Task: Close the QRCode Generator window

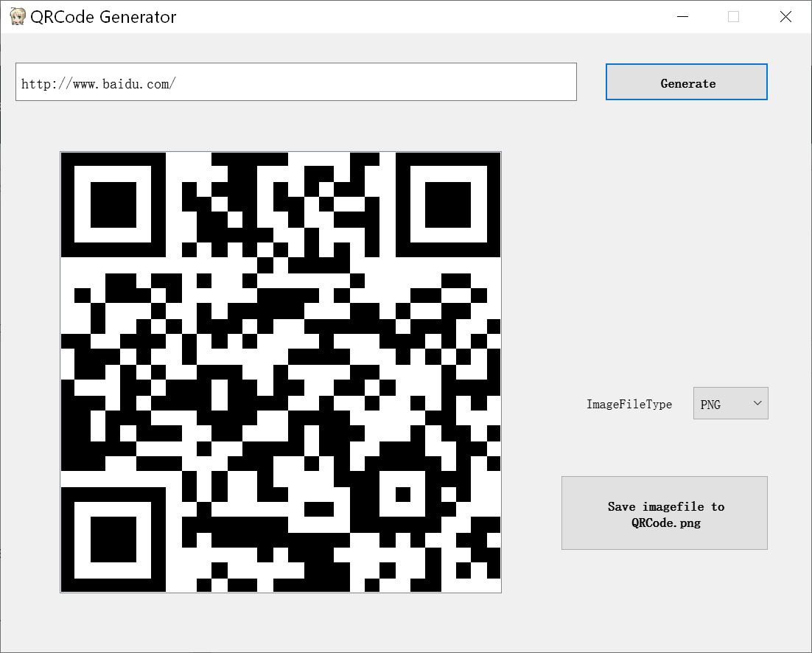Action: tap(785, 16)
